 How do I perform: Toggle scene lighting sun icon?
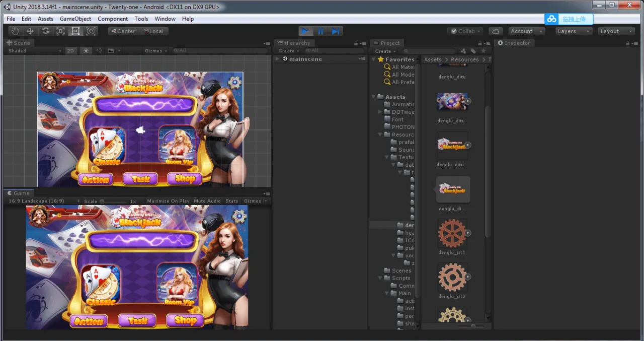point(86,51)
